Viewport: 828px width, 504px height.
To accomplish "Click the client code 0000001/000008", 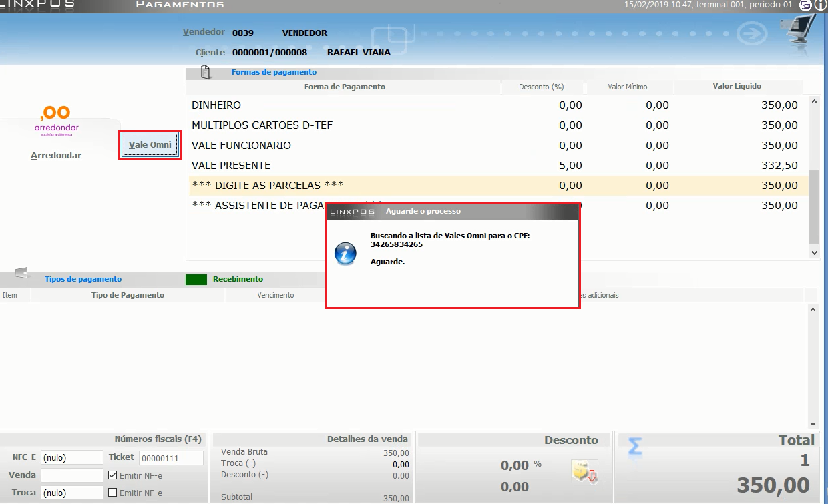I will click(270, 53).
